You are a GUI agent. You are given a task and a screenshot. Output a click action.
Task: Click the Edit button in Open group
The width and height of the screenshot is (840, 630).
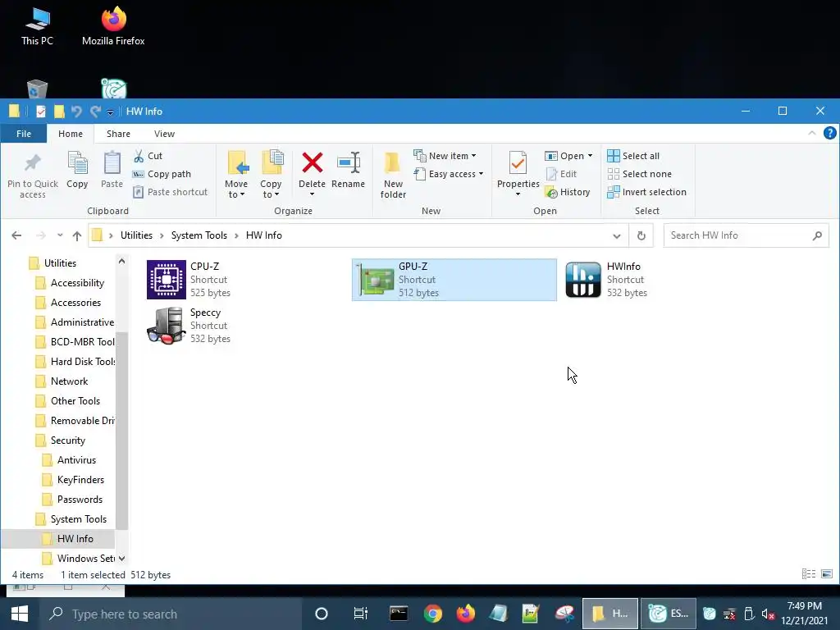pyautogui.click(x=561, y=174)
